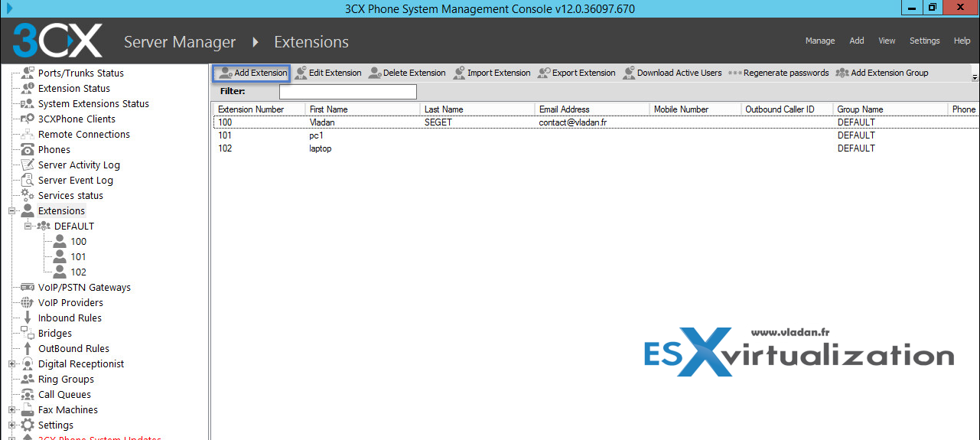Image resolution: width=980 pixels, height=440 pixels.
Task: Click the Export Extension toolbar button
Action: 577,73
